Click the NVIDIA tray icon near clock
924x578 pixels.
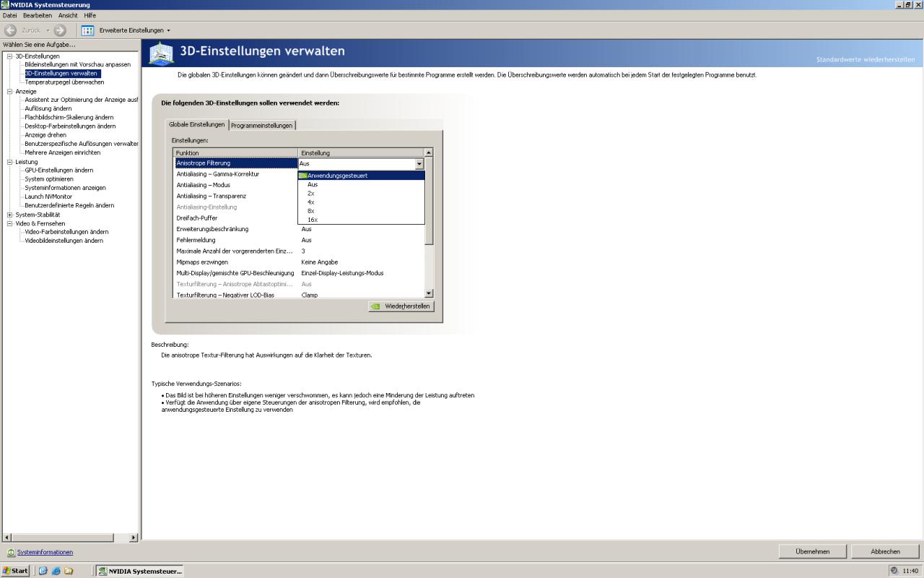894,570
